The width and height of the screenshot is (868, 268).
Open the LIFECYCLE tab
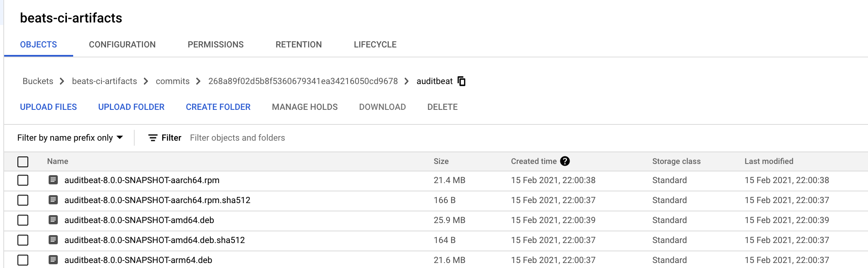click(375, 45)
